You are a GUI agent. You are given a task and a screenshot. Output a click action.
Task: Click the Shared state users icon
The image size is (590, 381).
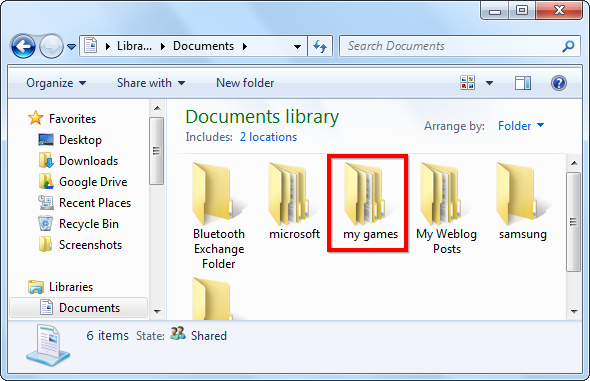(x=178, y=334)
